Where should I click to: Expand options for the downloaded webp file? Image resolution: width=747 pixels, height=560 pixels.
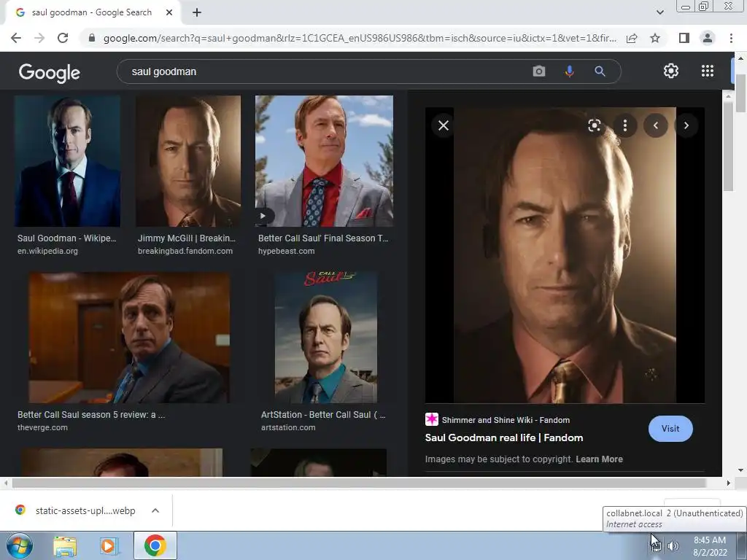click(x=155, y=510)
